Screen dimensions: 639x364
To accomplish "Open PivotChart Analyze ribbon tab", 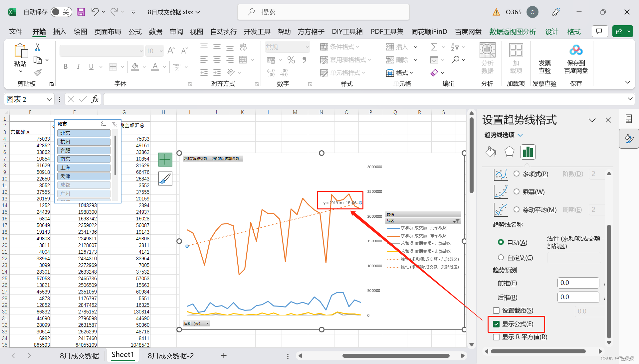I will pos(513,32).
